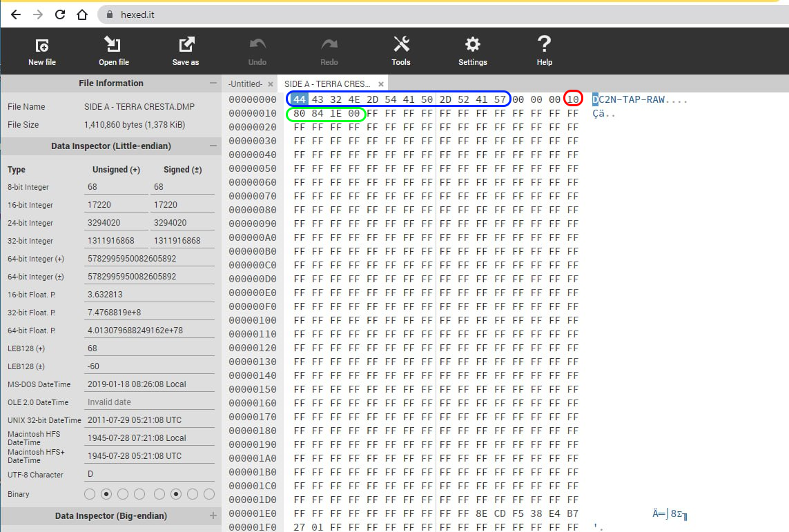789x532 pixels.
Task: Click the LEB128 (+) value field
Action: (x=149, y=348)
